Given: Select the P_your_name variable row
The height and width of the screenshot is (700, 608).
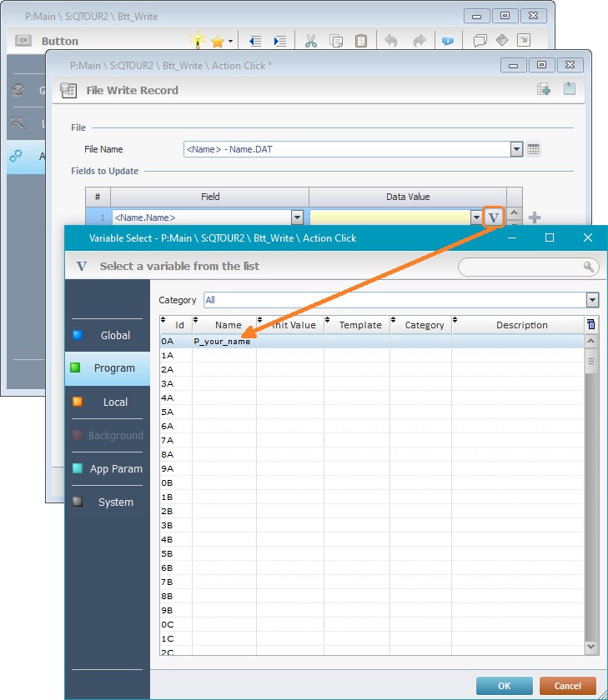Looking at the screenshot, I should [222, 341].
